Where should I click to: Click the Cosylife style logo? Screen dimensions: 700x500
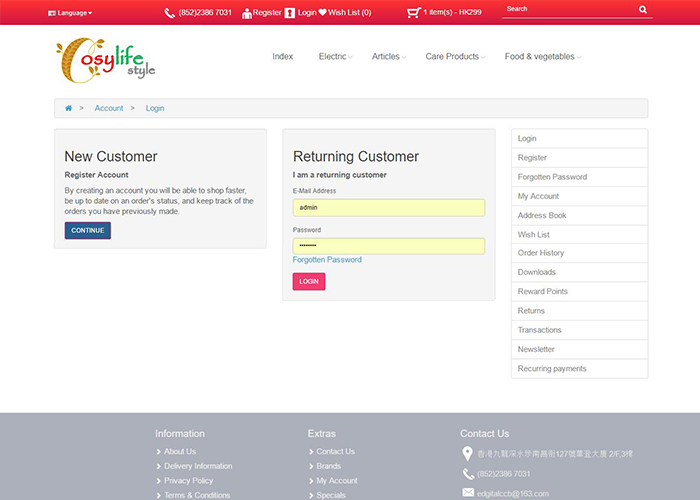(x=105, y=60)
